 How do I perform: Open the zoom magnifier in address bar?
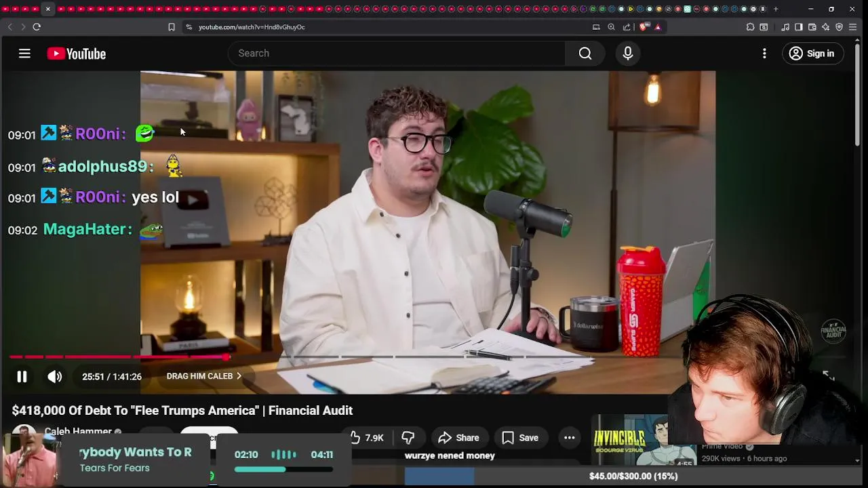click(611, 27)
